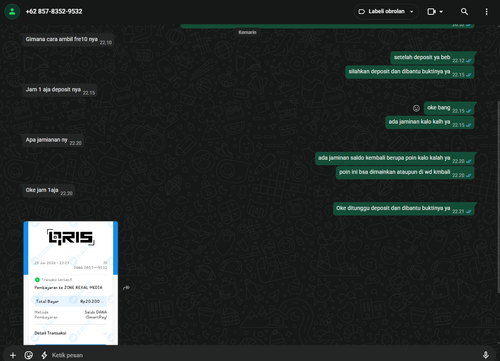Record a voice message with microphone
Image resolution: width=500 pixels, height=361 pixels.
[486, 355]
